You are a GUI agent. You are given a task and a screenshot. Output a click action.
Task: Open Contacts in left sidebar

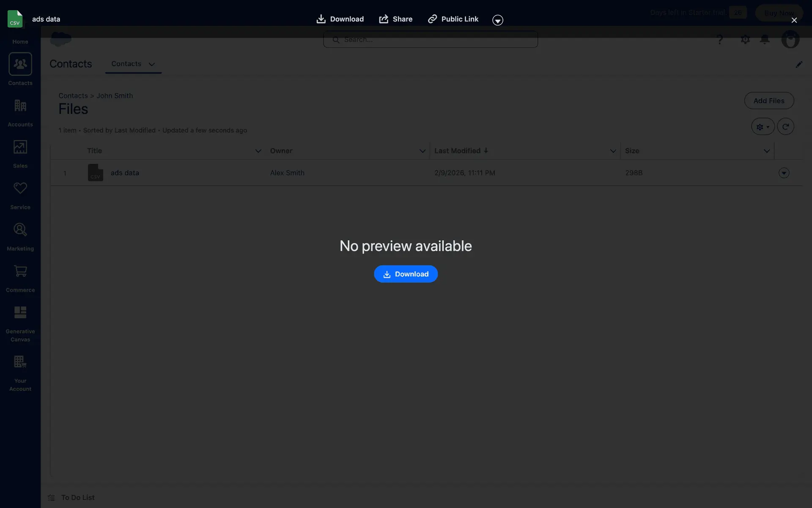click(20, 64)
